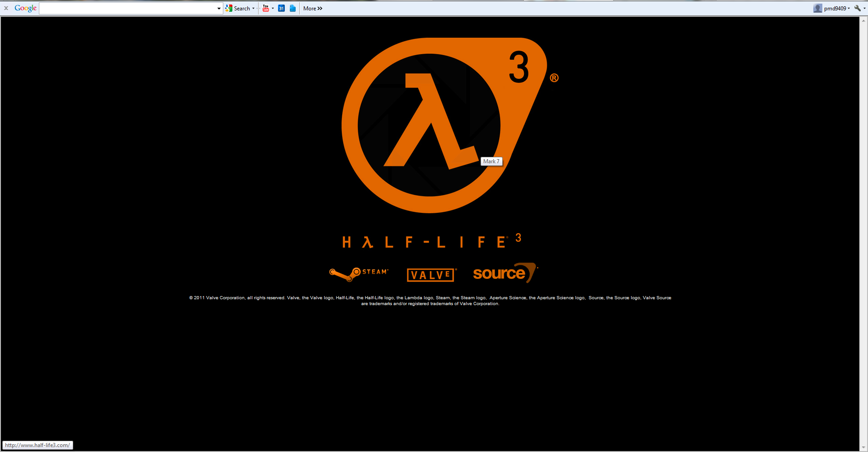Open the search box history dropdown arrow

[219, 9]
